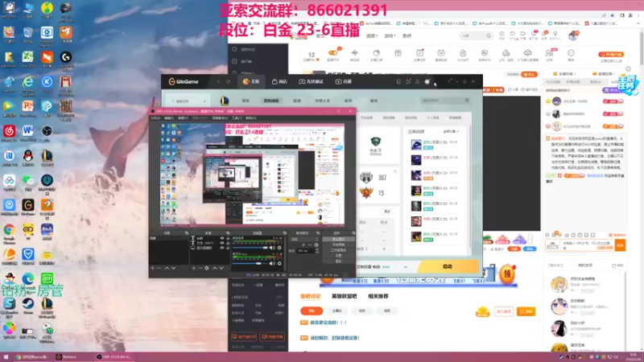Add a new scene in OBS
This screenshot has width=644, height=362.
[x=152, y=268]
